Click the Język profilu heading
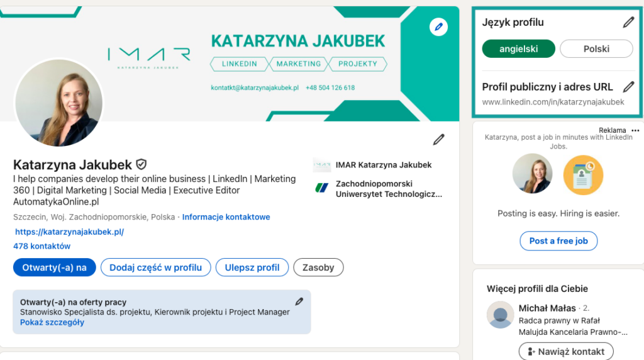Image resolution: width=644 pixels, height=360 pixels. coord(513,22)
